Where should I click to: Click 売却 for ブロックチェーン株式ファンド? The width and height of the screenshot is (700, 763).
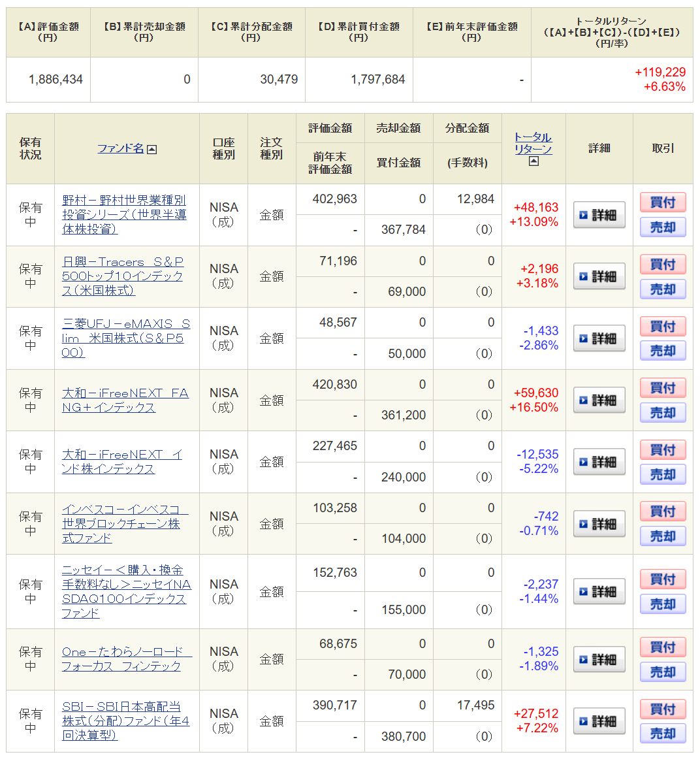tap(663, 536)
